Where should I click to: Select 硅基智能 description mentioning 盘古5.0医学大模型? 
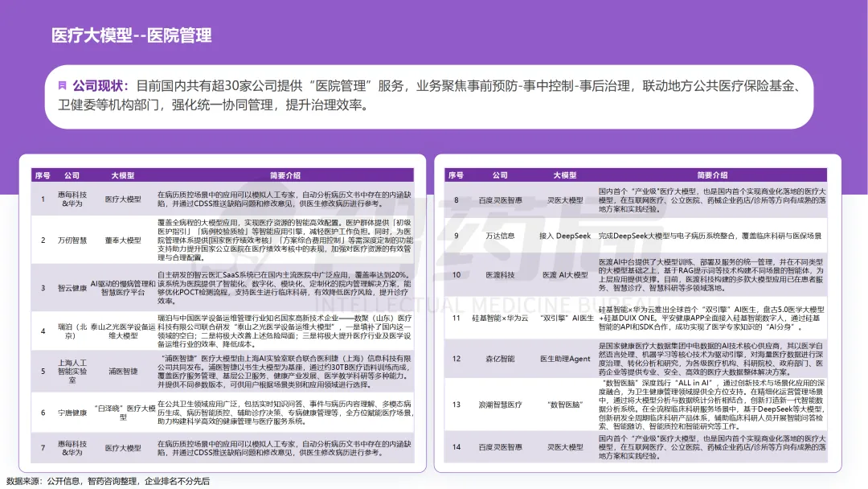pos(711,318)
